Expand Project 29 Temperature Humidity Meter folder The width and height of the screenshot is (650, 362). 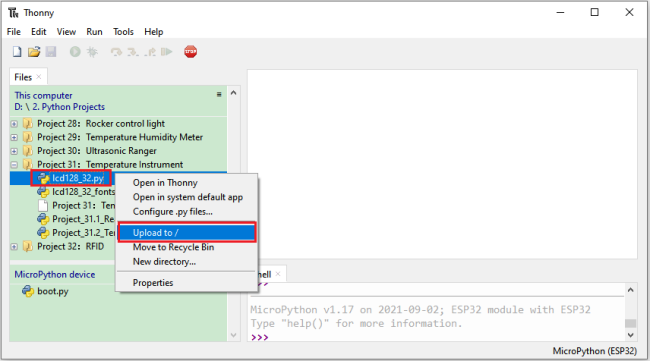pyautogui.click(x=14, y=138)
